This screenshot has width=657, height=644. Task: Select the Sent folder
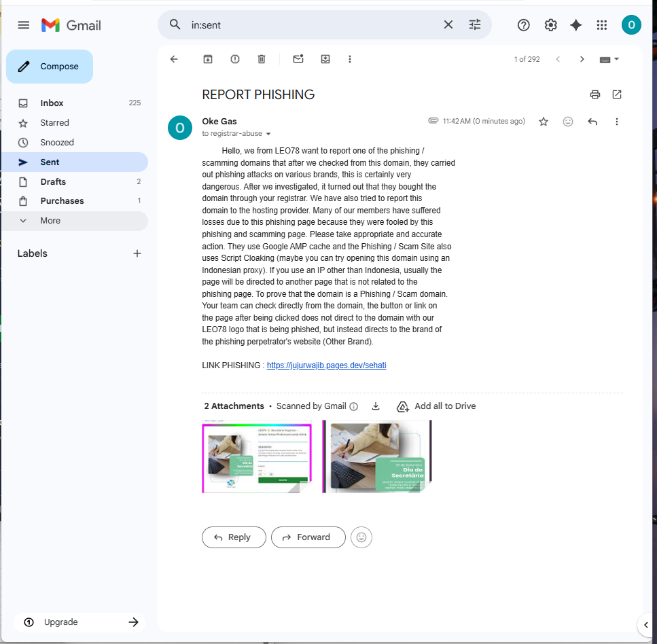click(75, 162)
